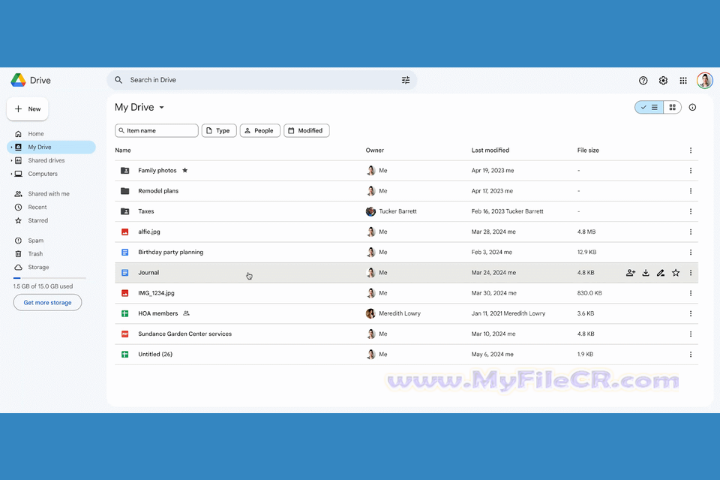
Task: Select Birthday party planning document
Action: coord(170,252)
